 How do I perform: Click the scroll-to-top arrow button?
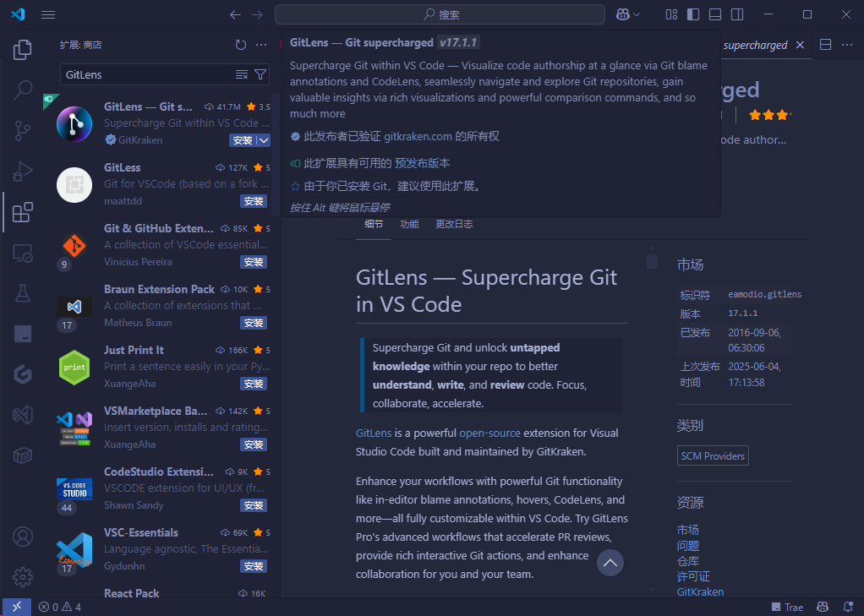610,563
